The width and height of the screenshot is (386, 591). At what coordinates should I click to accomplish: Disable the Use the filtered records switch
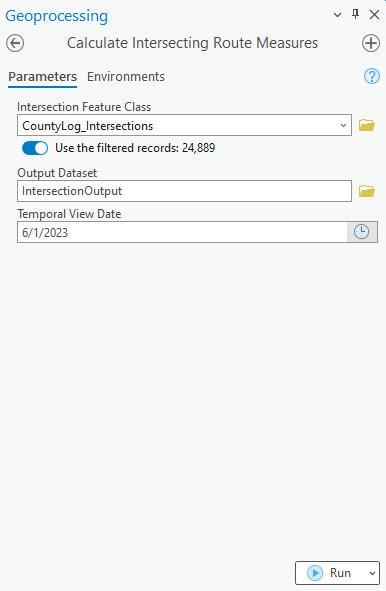pyautogui.click(x=35, y=148)
